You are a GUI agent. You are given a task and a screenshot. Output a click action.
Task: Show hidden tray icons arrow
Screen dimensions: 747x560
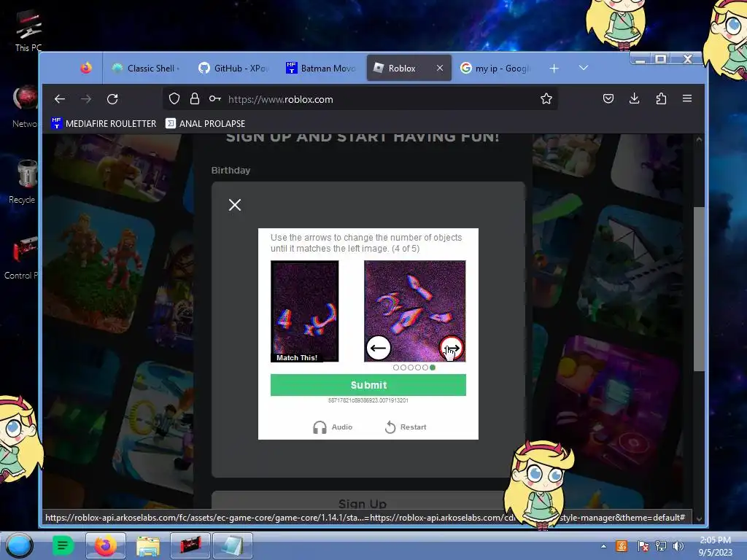[x=603, y=546]
